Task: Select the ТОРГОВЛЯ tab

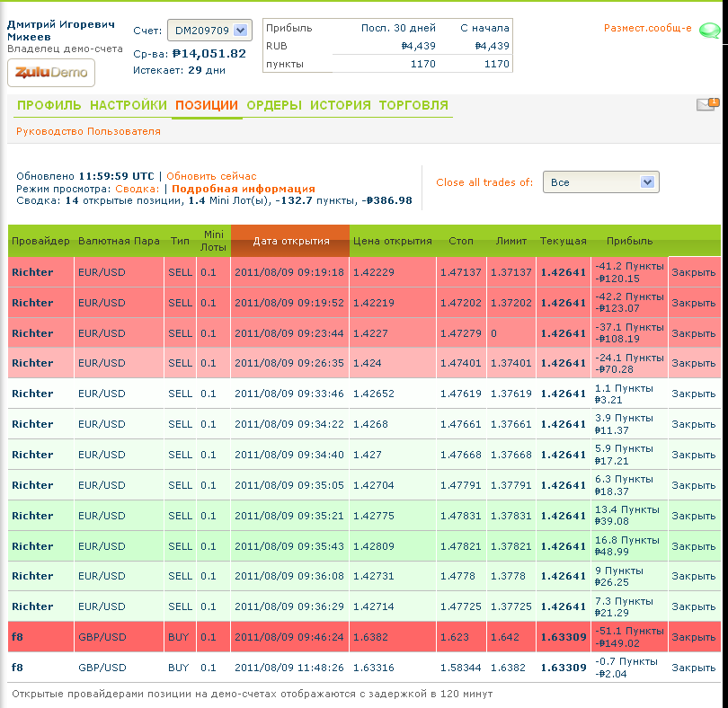Action: [413, 105]
